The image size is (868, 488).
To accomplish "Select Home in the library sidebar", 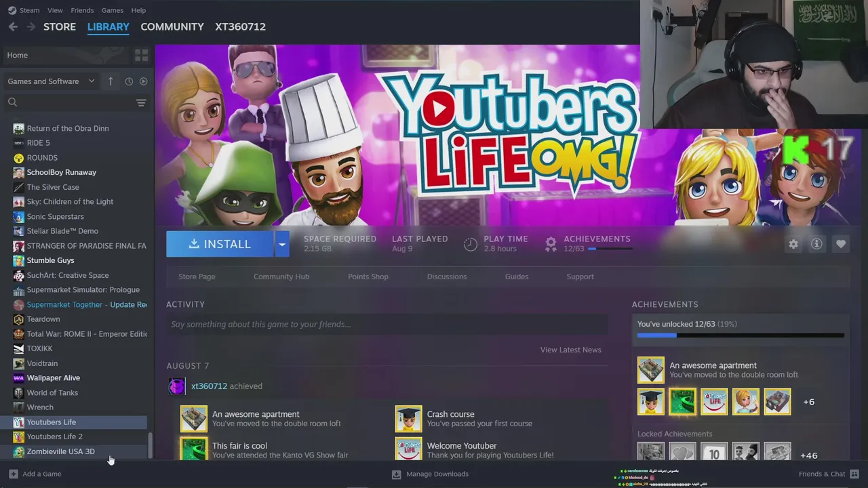I will pyautogui.click(x=65, y=55).
